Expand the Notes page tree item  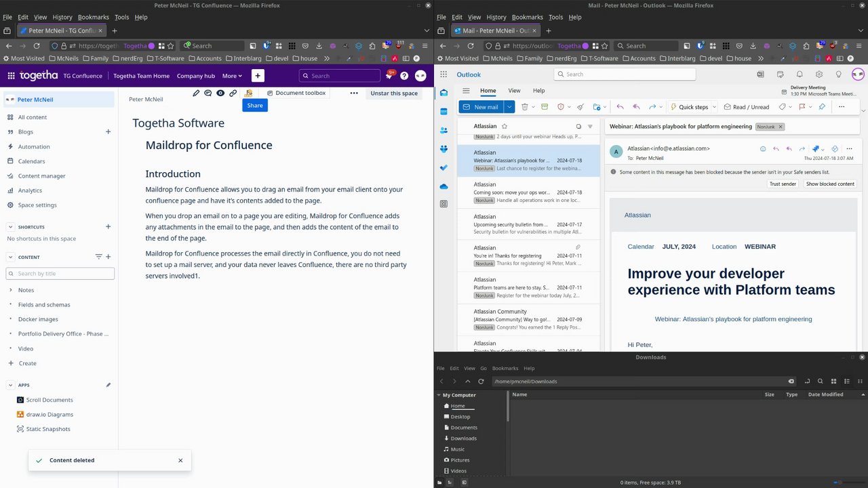(x=11, y=290)
